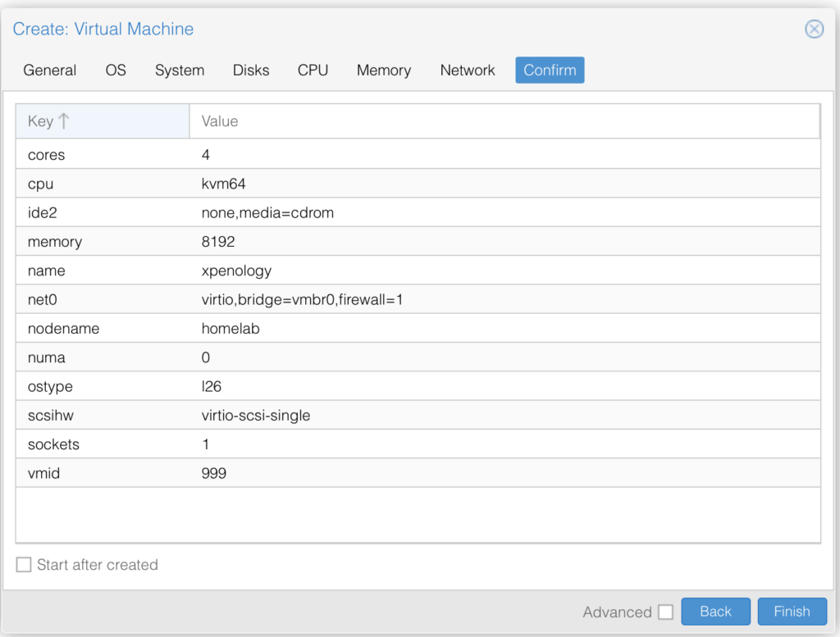Select the name xpenology row
This screenshot has height=637, width=840.
418,271
